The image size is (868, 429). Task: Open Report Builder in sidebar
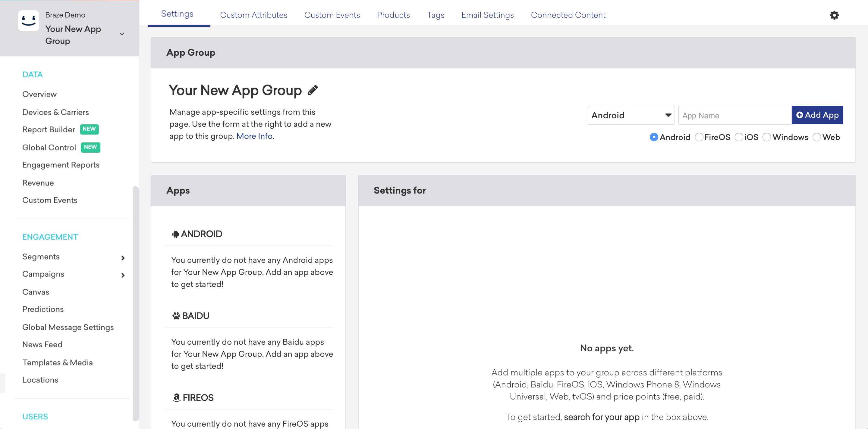tap(49, 129)
